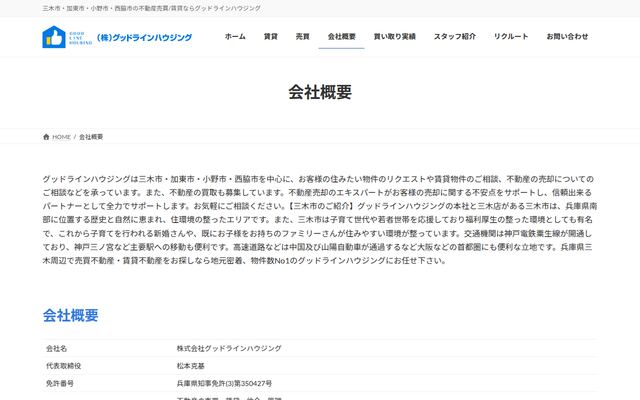Click the top tagline 三木市・加東市・小野市・西脇市 text
The width and height of the screenshot is (640, 400).
click(x=151, y=8)
